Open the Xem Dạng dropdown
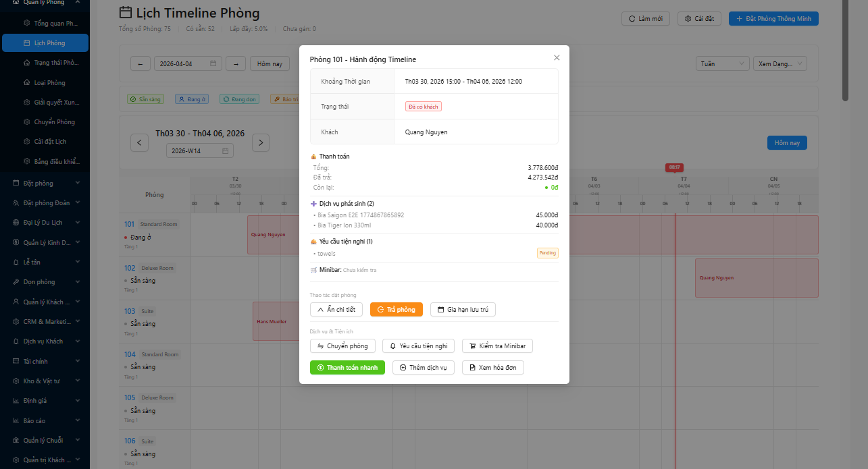The width and height of the screenshot is (868, 469). tap(780, 63)
